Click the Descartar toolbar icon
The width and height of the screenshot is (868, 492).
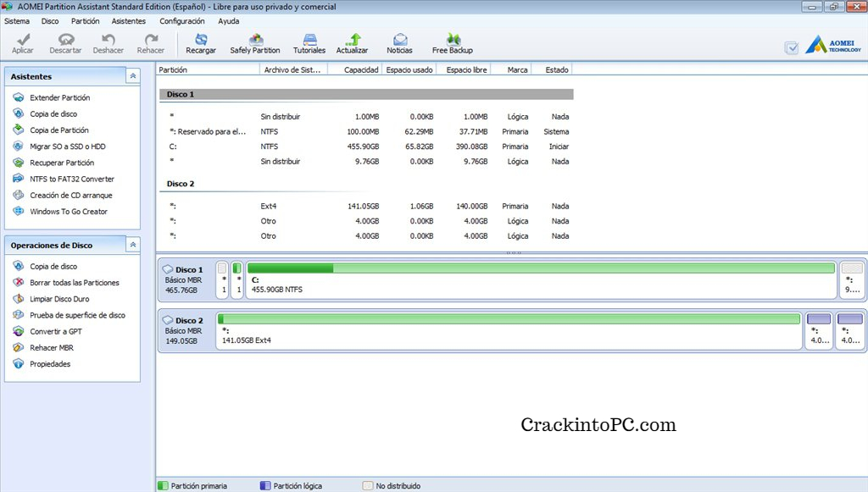[x=66, y=39]
